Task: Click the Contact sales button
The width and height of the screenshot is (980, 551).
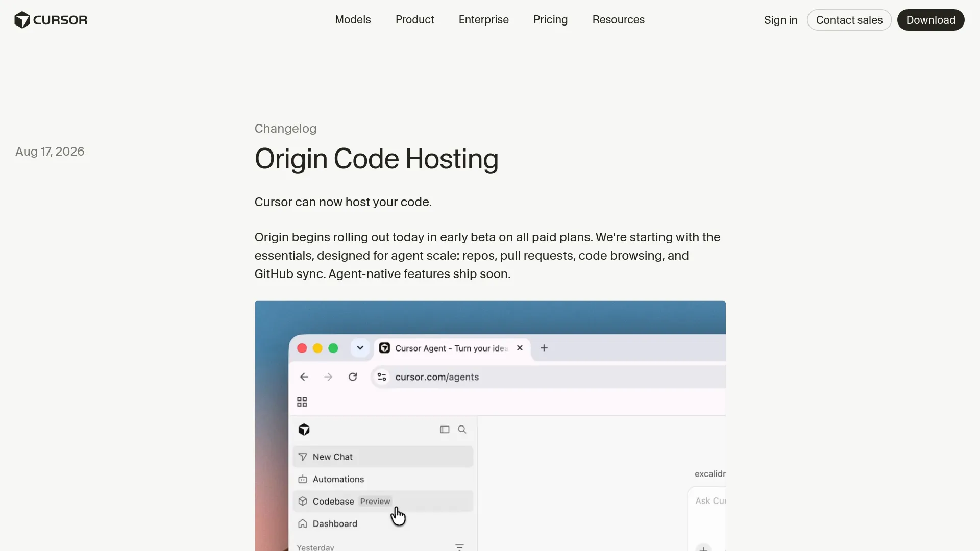Action: coord(849,20)
